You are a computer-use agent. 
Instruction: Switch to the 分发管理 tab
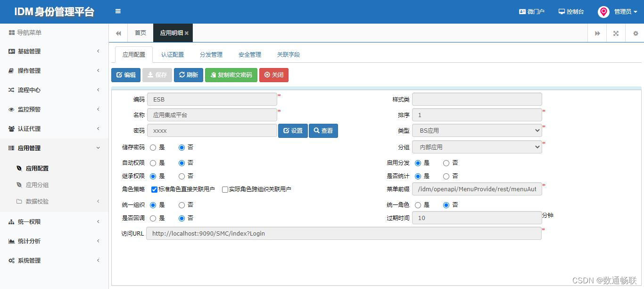pyautogui.click(x=211, y=54)
